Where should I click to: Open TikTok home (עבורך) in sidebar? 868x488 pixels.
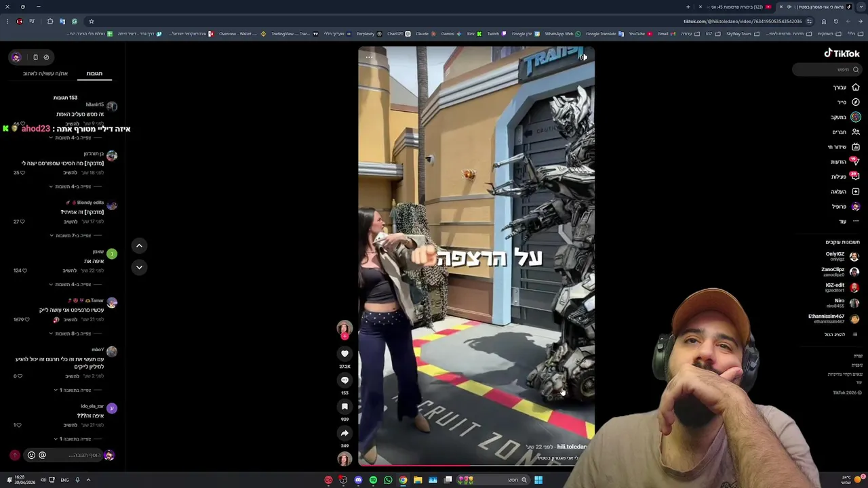(x=846, y=87)
